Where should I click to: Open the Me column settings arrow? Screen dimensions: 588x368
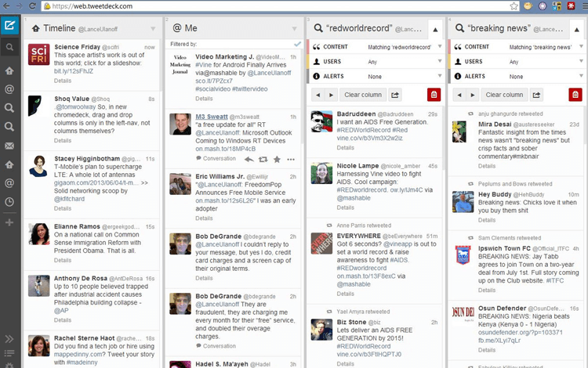pos(294,29)
